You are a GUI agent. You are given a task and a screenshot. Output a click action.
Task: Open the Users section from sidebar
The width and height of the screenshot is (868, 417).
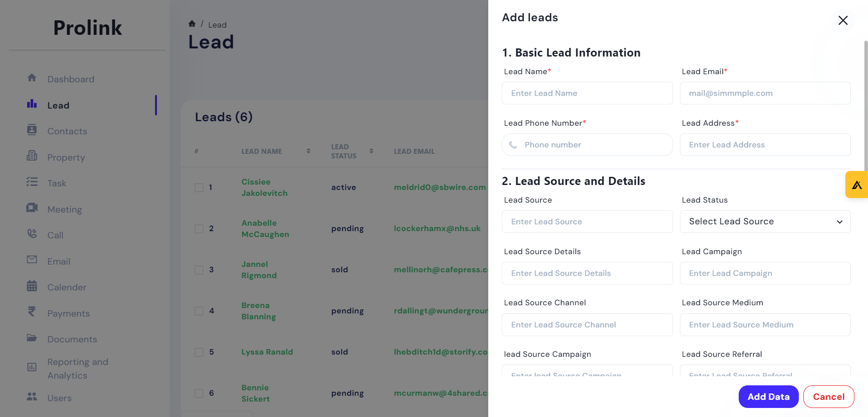(x=59, y=398)
